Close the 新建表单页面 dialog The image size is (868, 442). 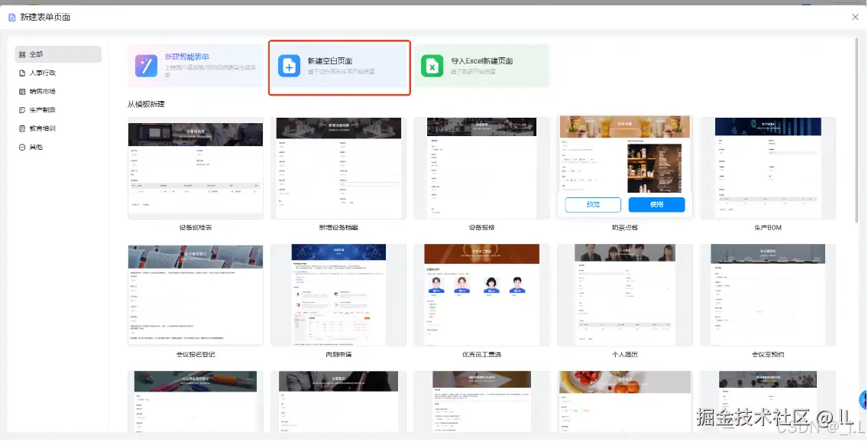click(x=855, y=17)
